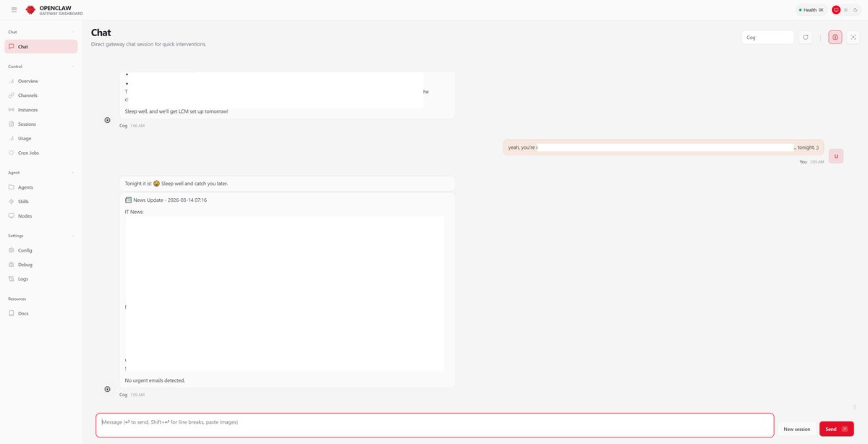Click the 'You 7:09 AM' timestamp
Image resolution: width=868 pixels, height=444 pixels.
point(812,162)
